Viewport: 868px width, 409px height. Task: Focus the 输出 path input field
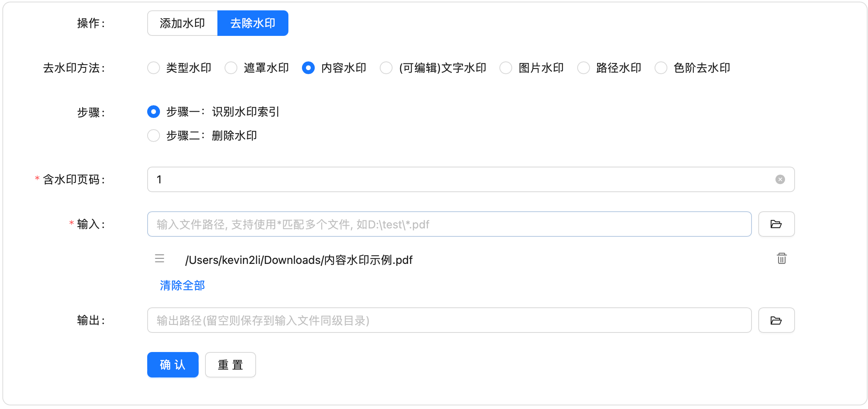point(449,320)
